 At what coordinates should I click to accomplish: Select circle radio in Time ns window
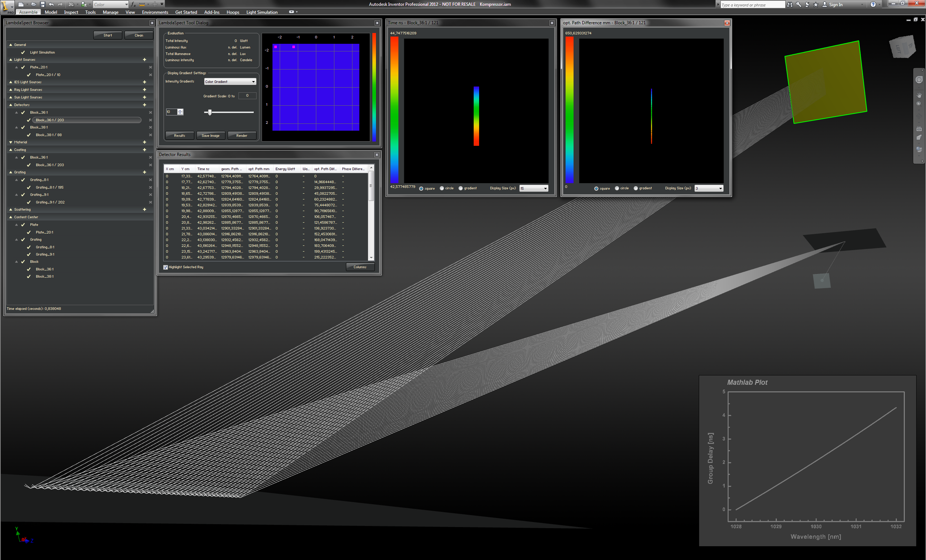point(442,188)
